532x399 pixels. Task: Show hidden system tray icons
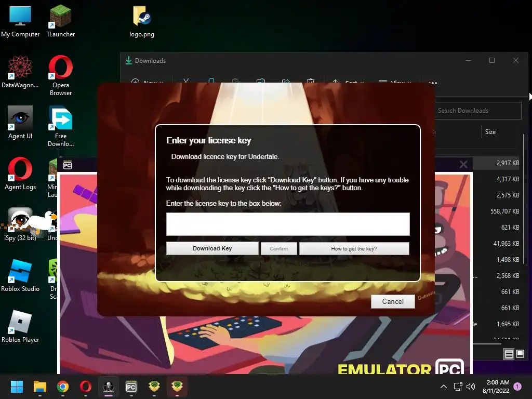[444, 387]
